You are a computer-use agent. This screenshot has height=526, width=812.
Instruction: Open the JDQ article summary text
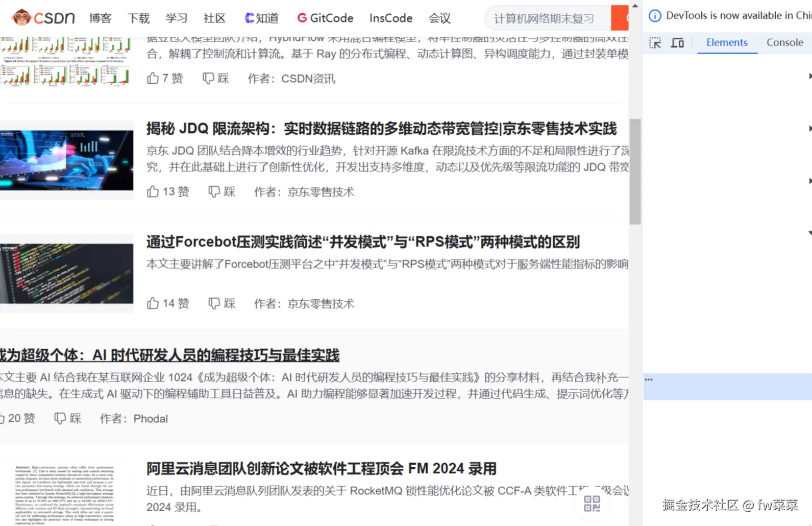[x=387, y=159]
